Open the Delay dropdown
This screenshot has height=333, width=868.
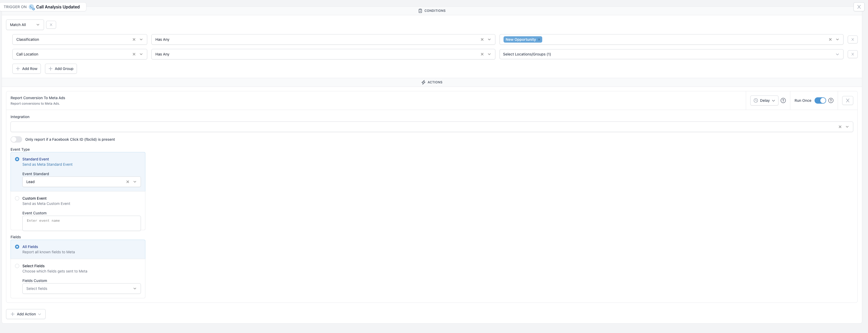coord(764,100)
